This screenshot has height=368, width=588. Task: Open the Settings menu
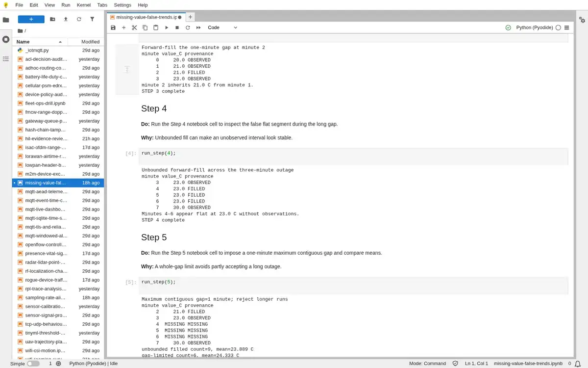click(122, 5)
